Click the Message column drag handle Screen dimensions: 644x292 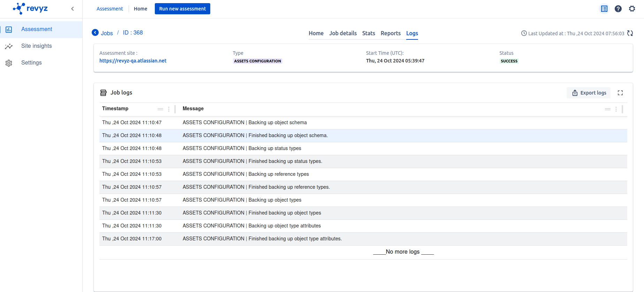point(608,109)
